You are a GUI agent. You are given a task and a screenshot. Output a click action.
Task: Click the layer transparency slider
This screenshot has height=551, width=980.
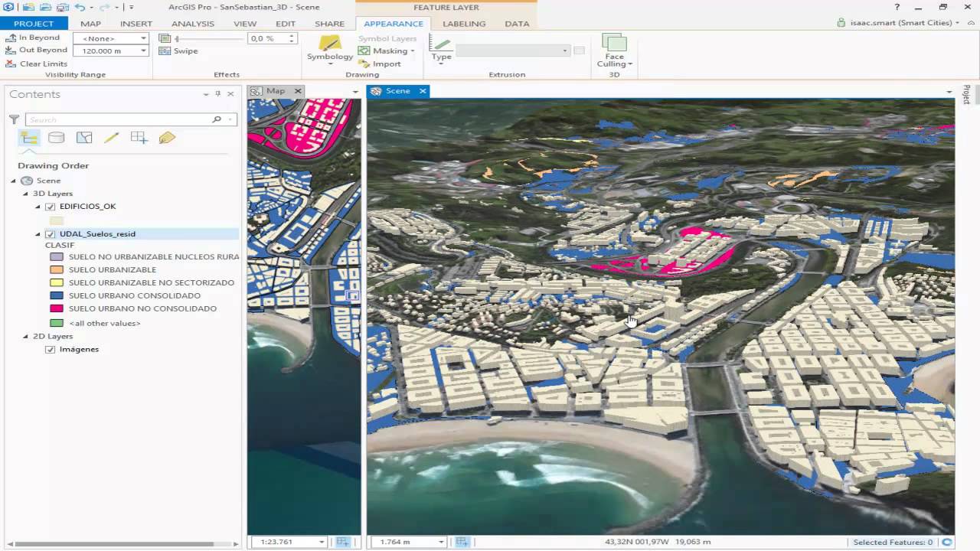pos(209,38)
